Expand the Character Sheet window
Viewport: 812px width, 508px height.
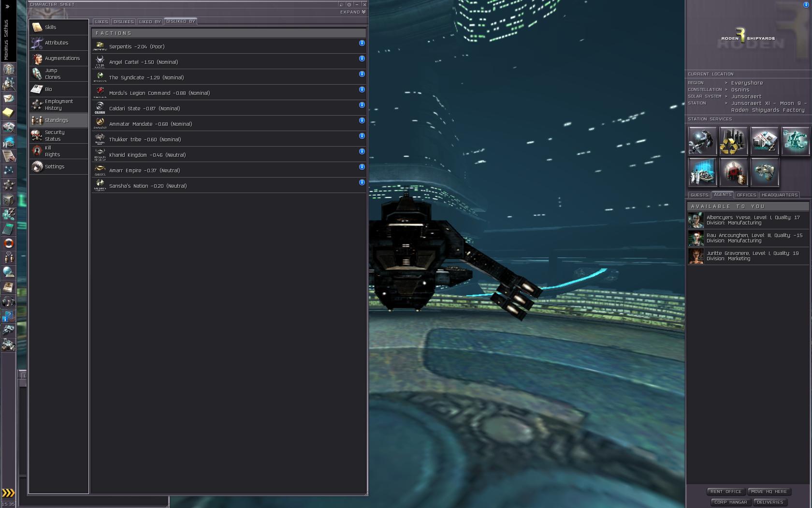[353, 12]
